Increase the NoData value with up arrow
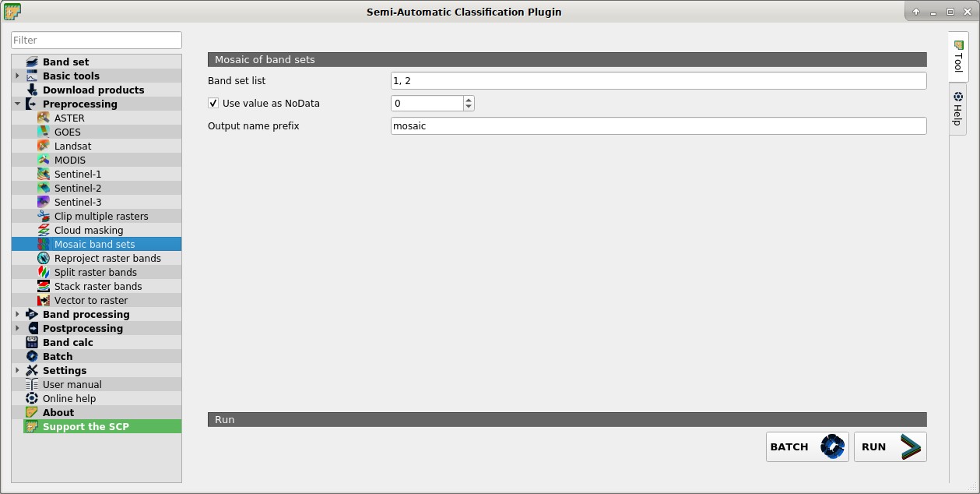This screenshot has width=980, height=494. click(469, 100)
